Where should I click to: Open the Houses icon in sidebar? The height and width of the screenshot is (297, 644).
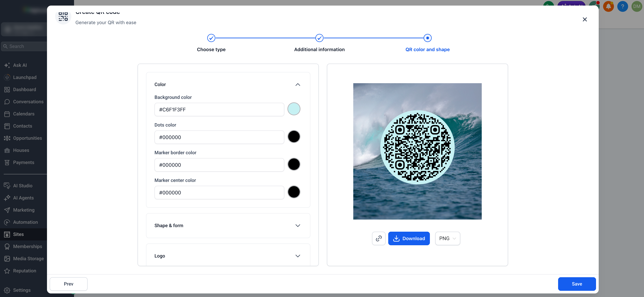(7, 150)
